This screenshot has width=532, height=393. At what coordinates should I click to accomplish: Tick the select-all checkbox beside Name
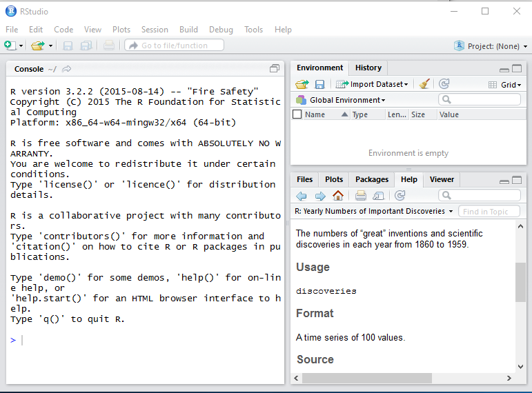(x=297, y=114)
